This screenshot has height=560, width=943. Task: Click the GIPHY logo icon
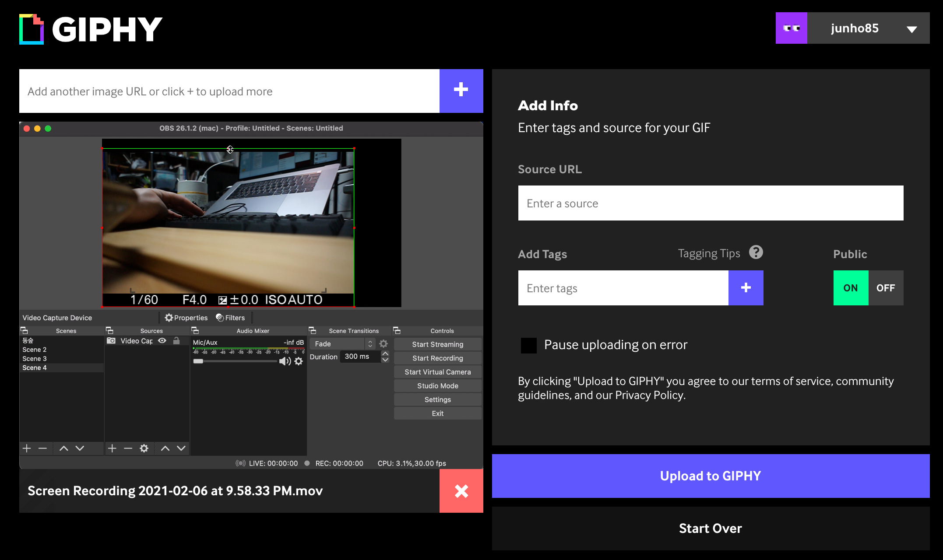click(32, 29)
